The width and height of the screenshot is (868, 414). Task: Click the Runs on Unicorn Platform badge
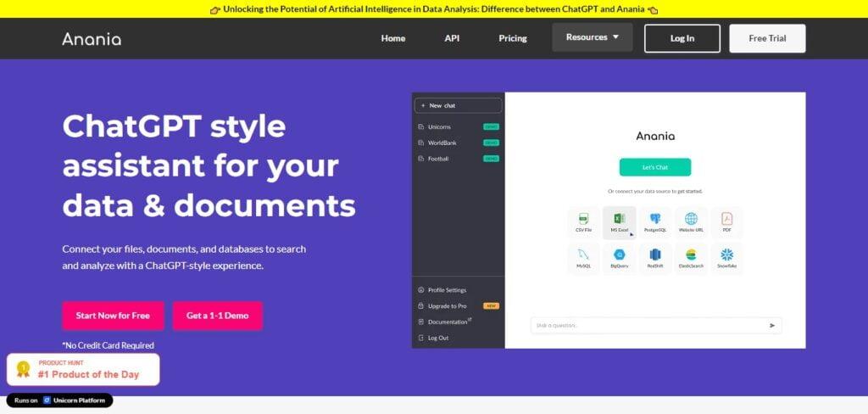(60, 400)
